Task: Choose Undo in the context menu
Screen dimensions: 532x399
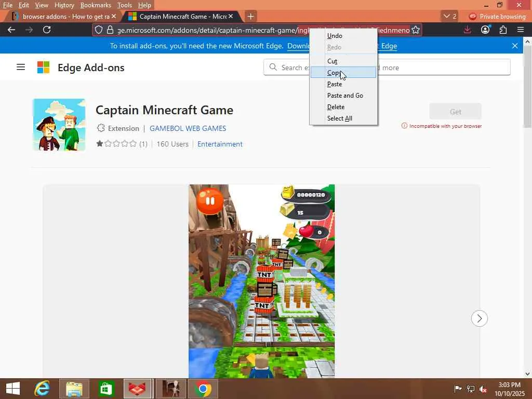Action: (343, 36)
